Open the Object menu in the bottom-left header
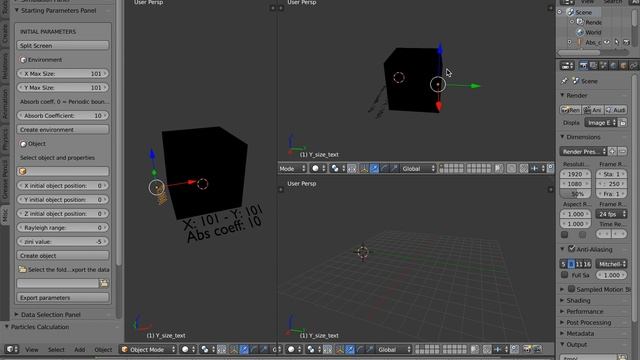This screenshot has height=360, width=640. tap(103, 349)
